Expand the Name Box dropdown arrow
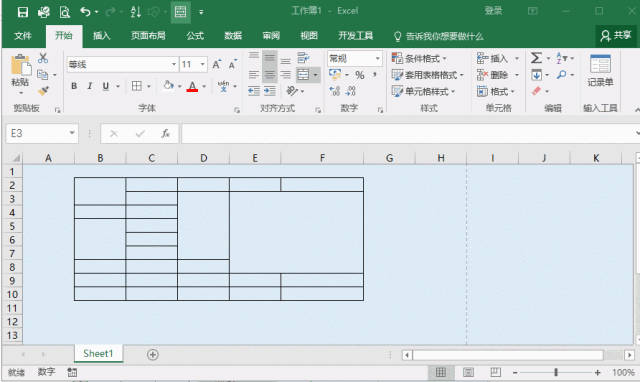Image resolution: width=640 pixels, height=382 pixels. click(72, 133)
